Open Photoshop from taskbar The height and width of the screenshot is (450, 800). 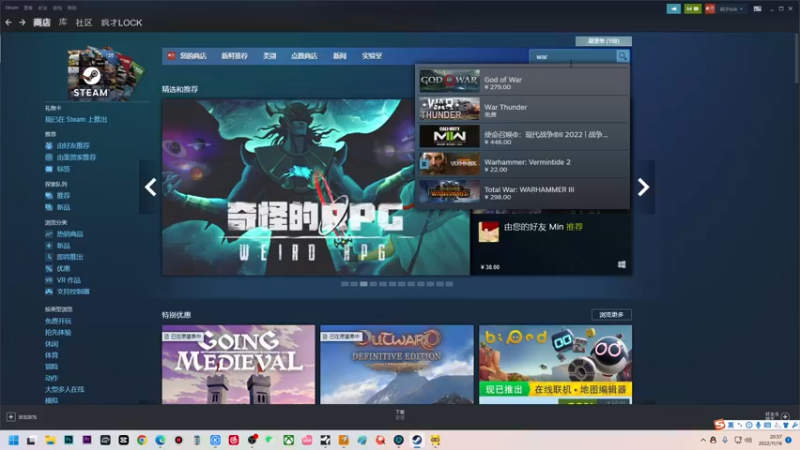tap(68, 440)
